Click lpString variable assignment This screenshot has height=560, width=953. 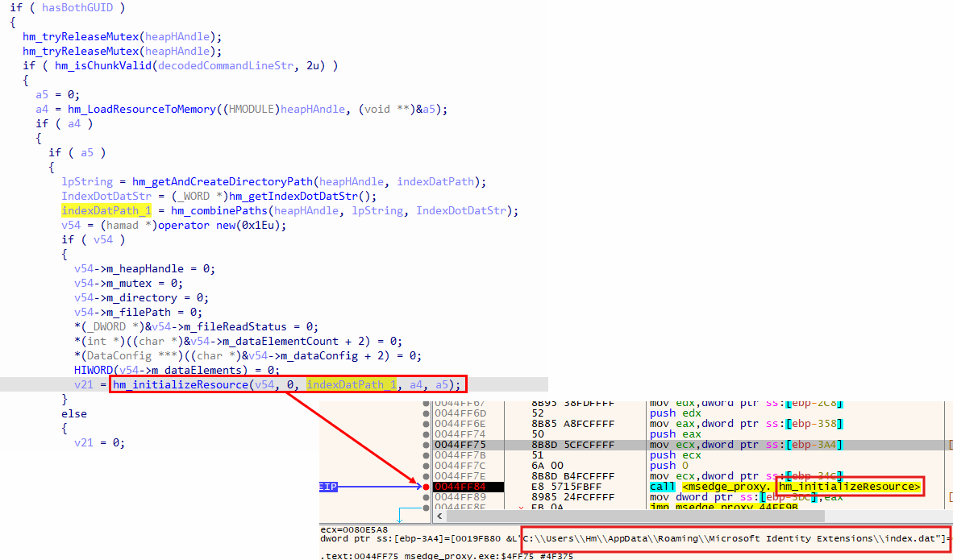87,181
